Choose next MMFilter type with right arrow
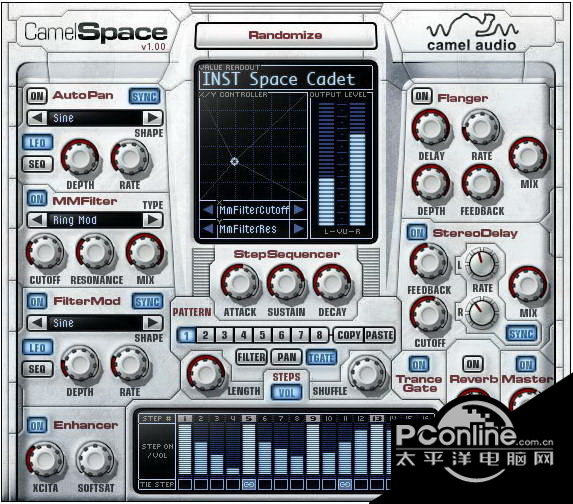Screen dimensions: 573x504 pos(152,220)
